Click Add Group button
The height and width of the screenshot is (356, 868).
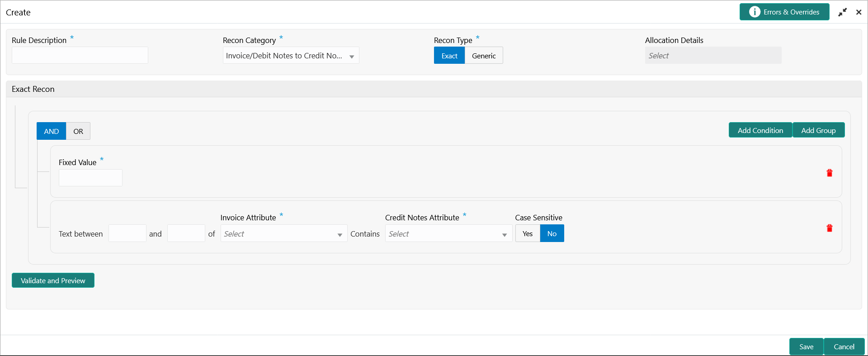(818, 130)
